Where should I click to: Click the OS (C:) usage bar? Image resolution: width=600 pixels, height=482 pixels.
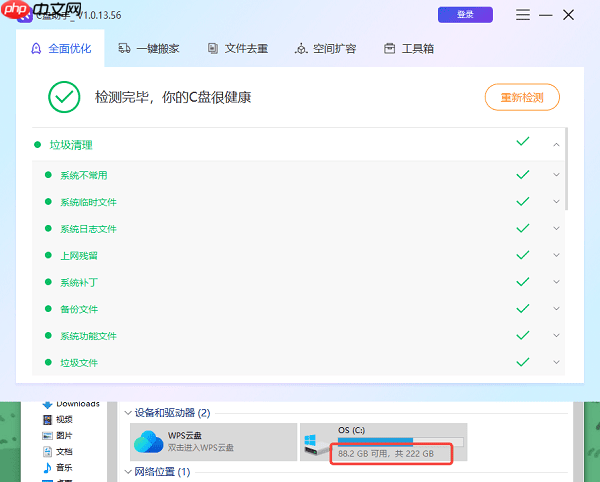(401, 442)
